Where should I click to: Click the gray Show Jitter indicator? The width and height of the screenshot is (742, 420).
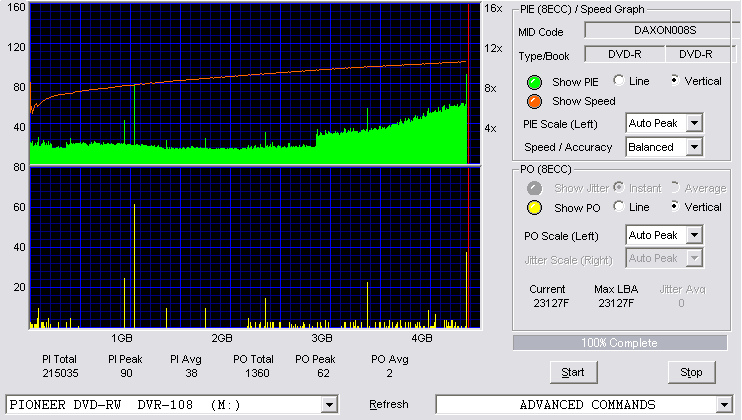pos(534,188)
